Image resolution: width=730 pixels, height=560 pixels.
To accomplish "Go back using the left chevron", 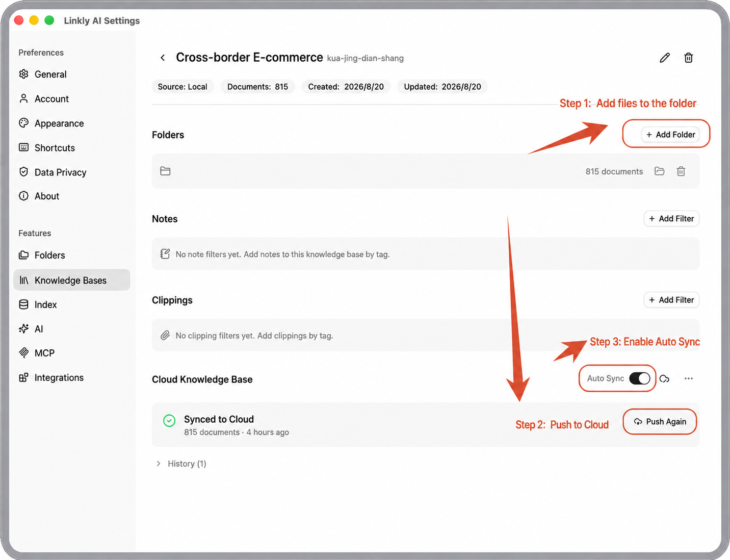I will coord(163,58).
